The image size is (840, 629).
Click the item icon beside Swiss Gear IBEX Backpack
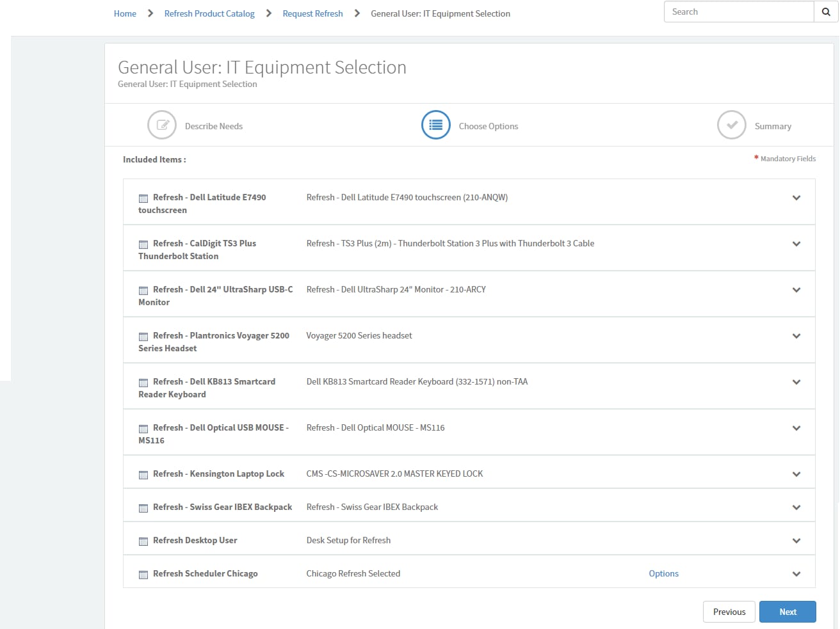coord(143,508)
